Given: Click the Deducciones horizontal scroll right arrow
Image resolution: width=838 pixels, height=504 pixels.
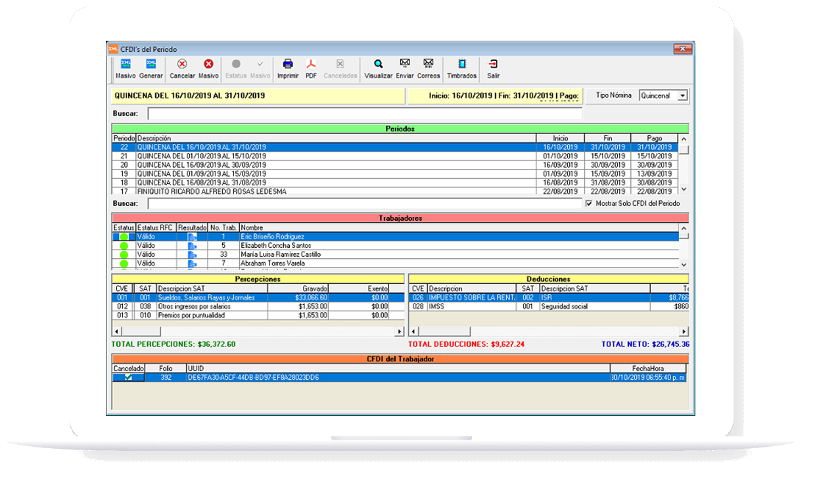Looking at the screenshot, I should coord(684,332).
